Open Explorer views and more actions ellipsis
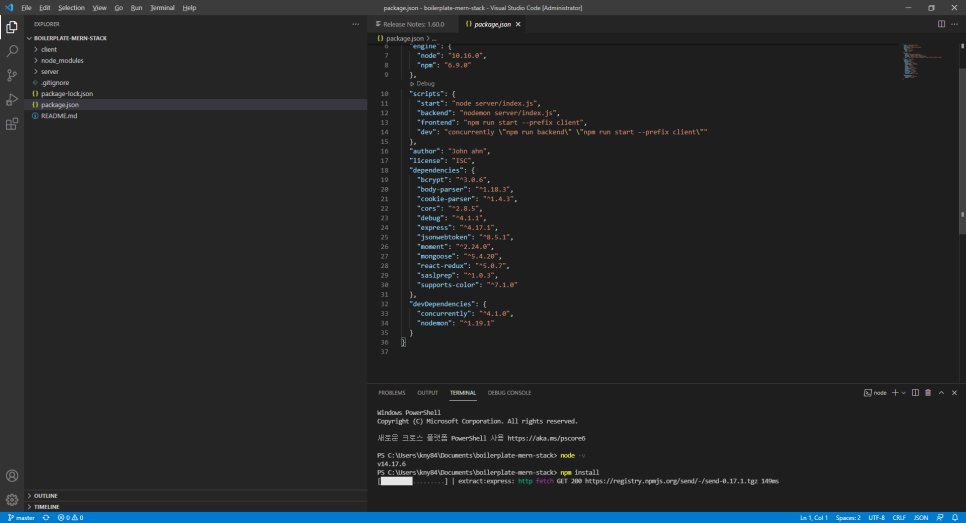The width and height of the screenshot is (966, 523). point(355,24)
